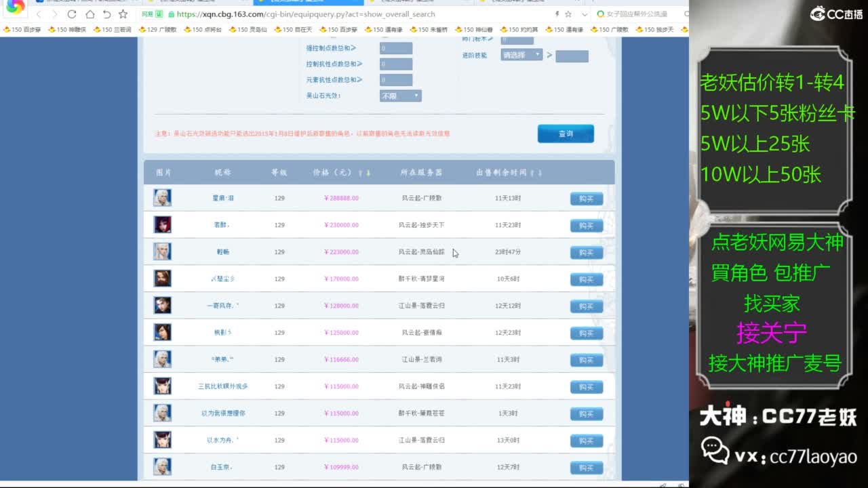
Task: Click the blue 查询 search button
Action: (566, 134)
